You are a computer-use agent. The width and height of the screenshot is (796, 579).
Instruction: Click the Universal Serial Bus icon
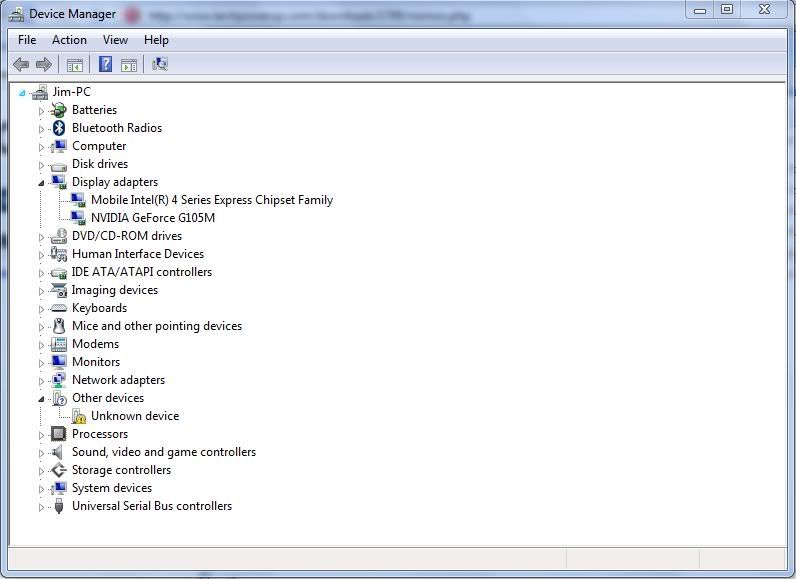(59, 506)
